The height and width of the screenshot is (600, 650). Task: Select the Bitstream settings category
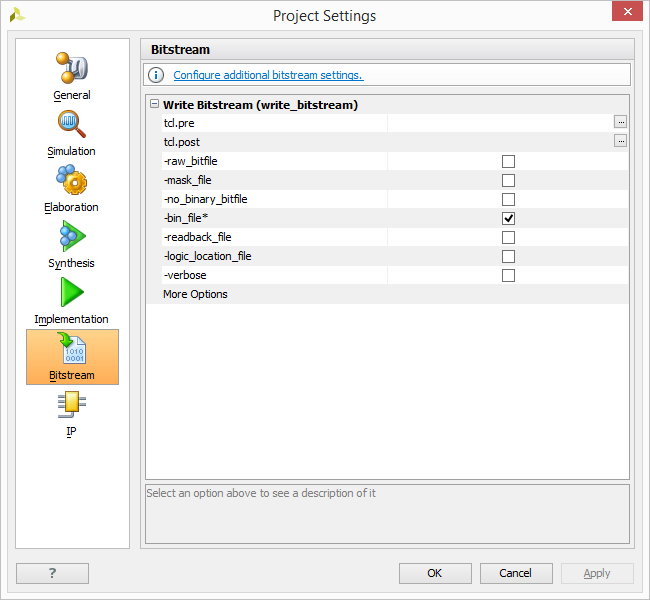coord(73,357)
